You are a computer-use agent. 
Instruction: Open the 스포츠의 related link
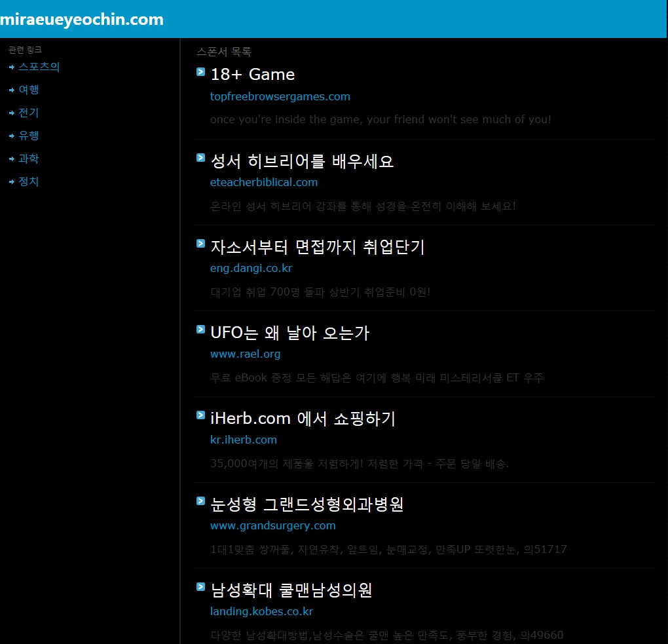(39, 67)
